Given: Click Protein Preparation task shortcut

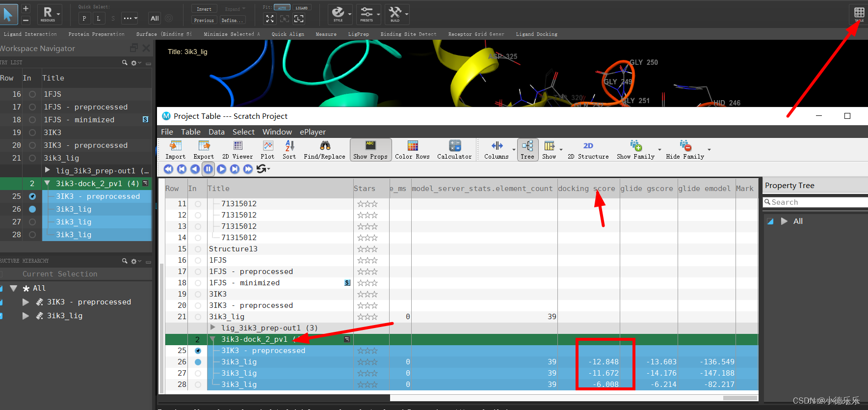Looking at the screenshot, I should (97, 34).
